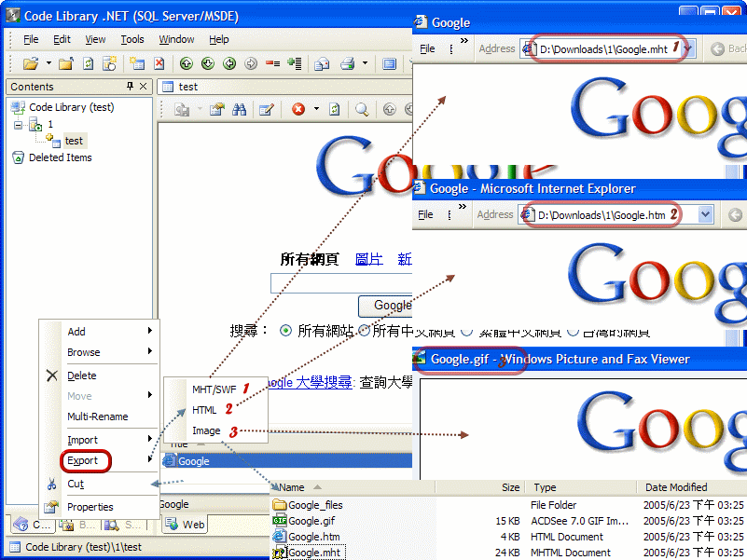747x560 pixels.
Task: Click the binoculars Find icon
Action: [239, 110]
